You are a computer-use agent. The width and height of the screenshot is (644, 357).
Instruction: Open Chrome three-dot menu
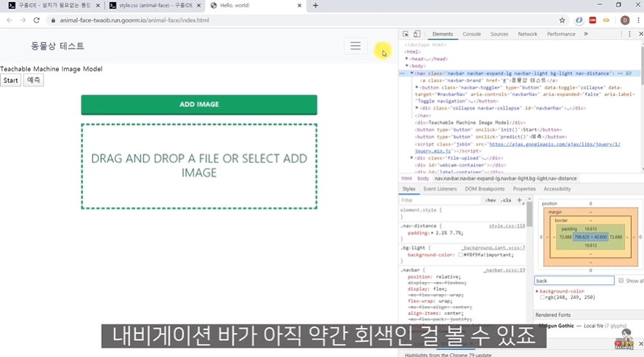638,20
